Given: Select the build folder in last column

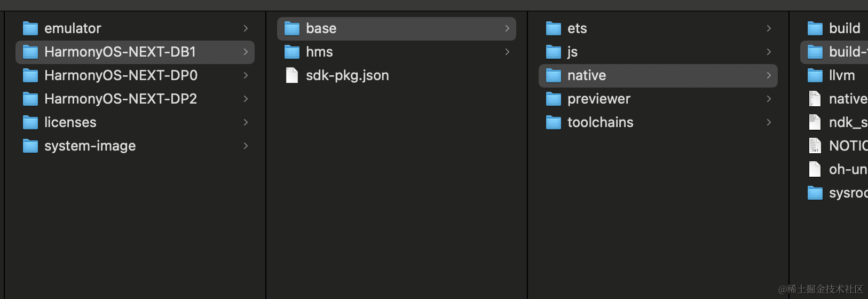Looking at the screenshot, I should [845, 28].
